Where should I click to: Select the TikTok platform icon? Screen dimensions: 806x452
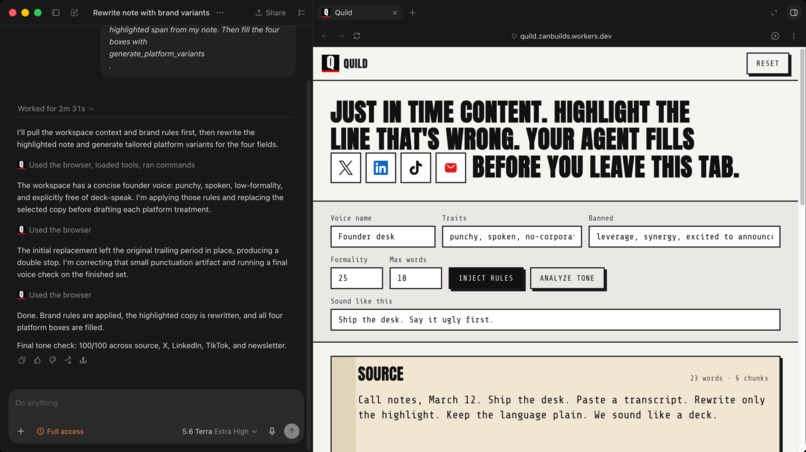pyautogui.click(x=415, y=168)
